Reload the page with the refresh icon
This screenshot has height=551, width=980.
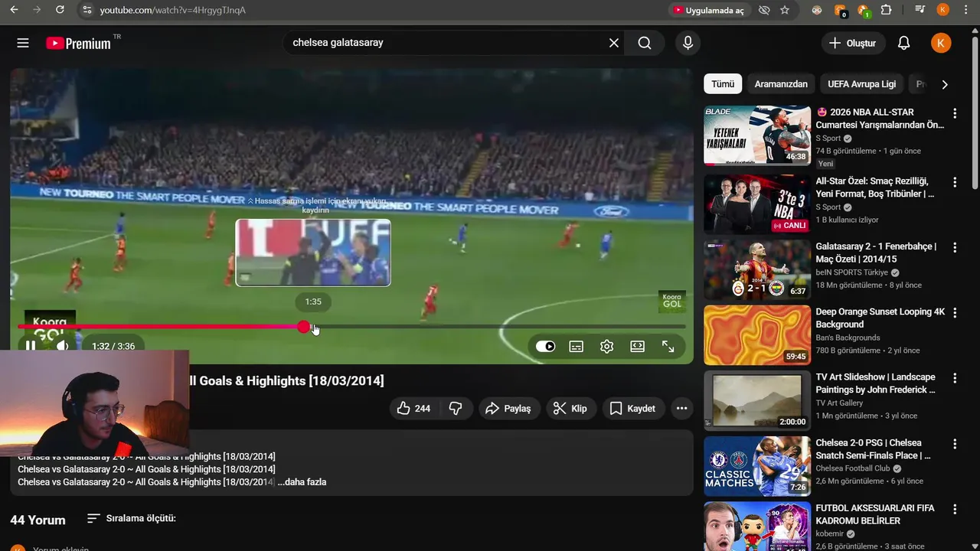[60, 10]
